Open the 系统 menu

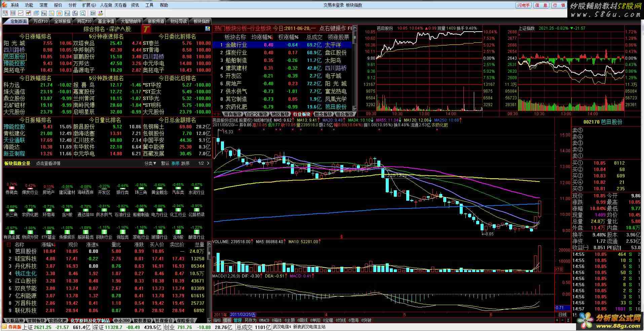point(15,5)
